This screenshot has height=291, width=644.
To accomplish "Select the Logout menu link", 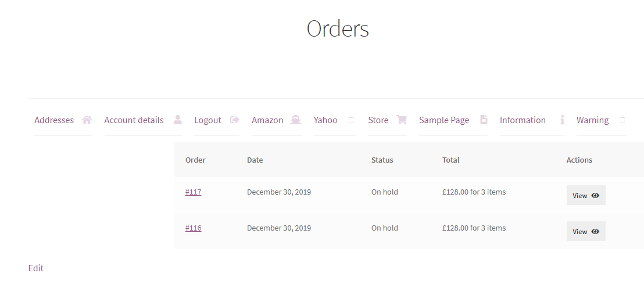I will click(x=207, y=120).
